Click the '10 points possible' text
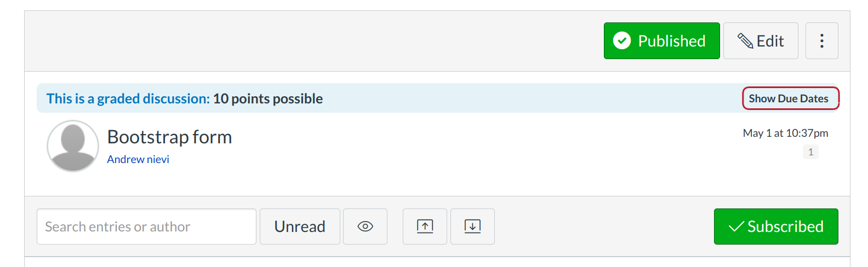The width and height of the screenshot is (868, 267). (x=268, y=98)
